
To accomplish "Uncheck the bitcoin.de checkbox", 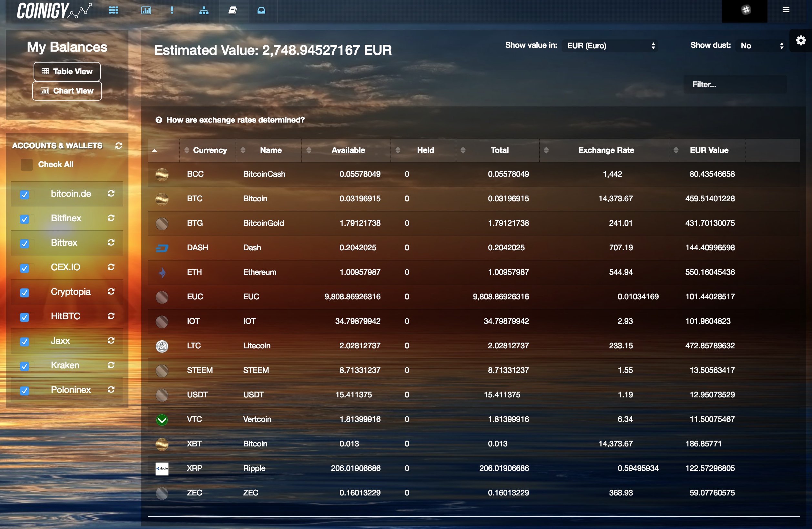I will click(x=25, y=195).
